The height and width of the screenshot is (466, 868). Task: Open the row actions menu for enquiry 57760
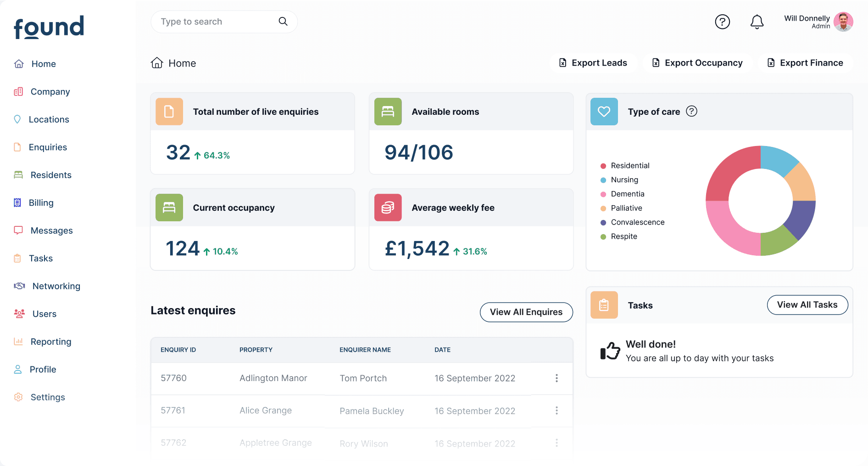point(557,378)
